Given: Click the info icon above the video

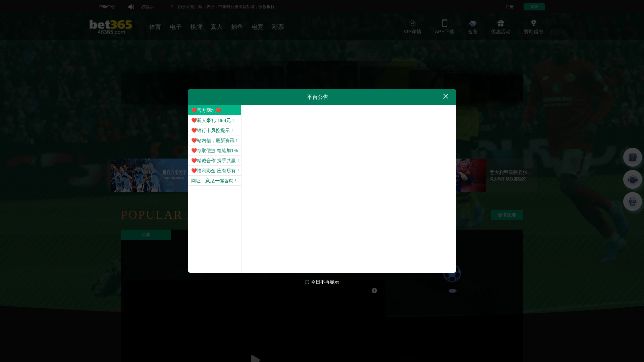Looking at the screenshot, I should click(x=374, y=291).
